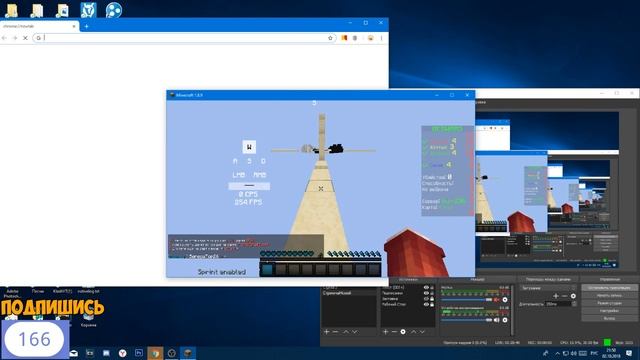
Task: Bookmark the page with star icon
Action: click(330, 38)
